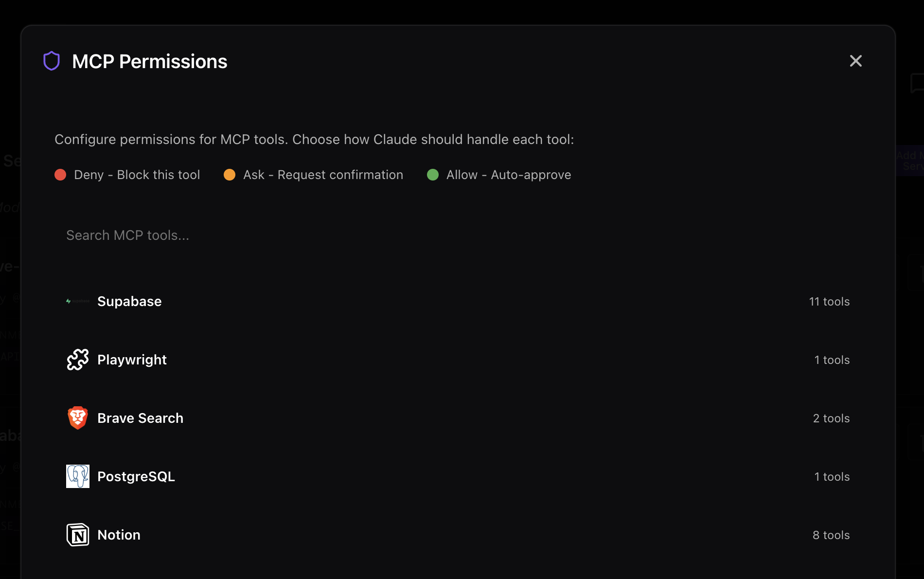Click the Supabase server icon
Viewport: 924px width, 579px height.
coord(77,301)
